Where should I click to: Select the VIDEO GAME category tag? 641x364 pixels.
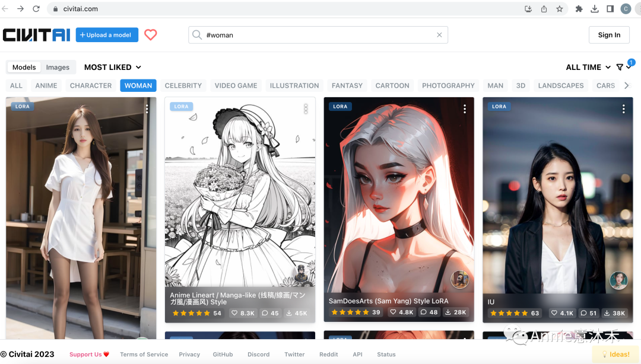click(236, 85)
